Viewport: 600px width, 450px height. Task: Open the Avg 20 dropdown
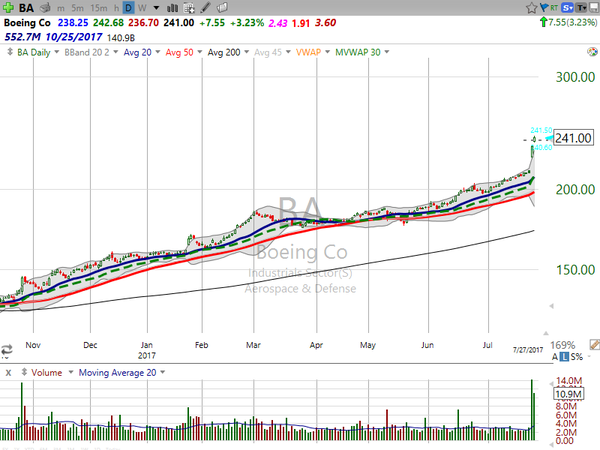click(x=157, y=52)
